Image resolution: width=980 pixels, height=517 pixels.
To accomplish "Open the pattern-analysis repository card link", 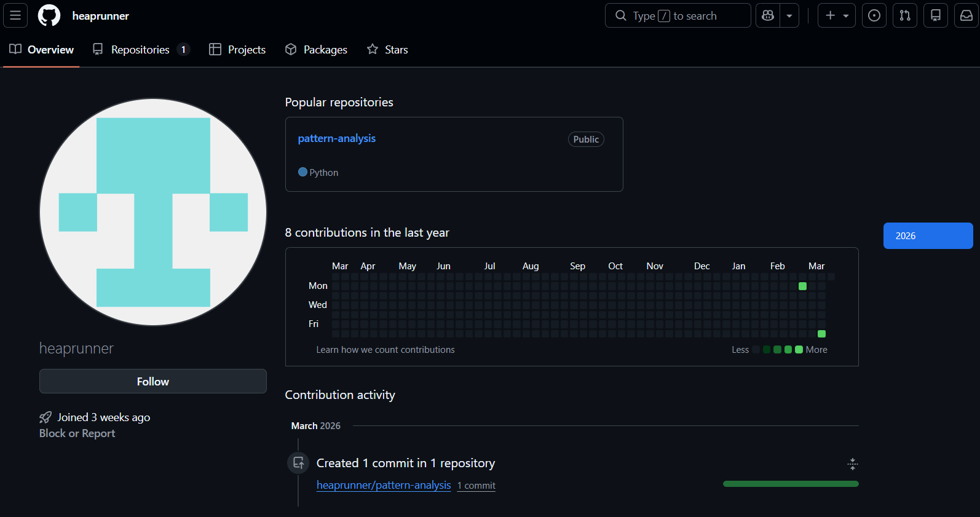I will pyautogui.click(x=336, y=138).
